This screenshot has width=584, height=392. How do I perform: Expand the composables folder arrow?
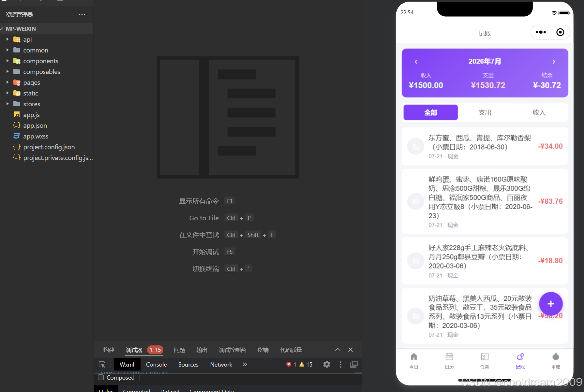point(7,72)
